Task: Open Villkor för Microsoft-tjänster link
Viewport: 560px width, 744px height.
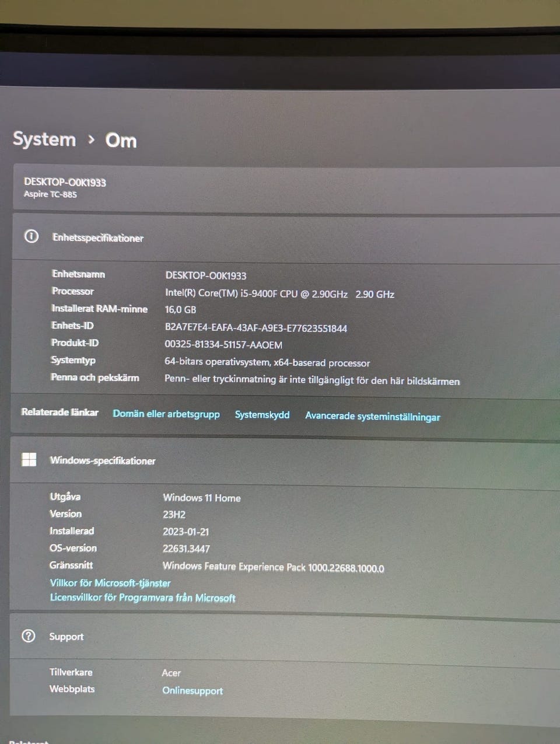Action: (110, 583)
